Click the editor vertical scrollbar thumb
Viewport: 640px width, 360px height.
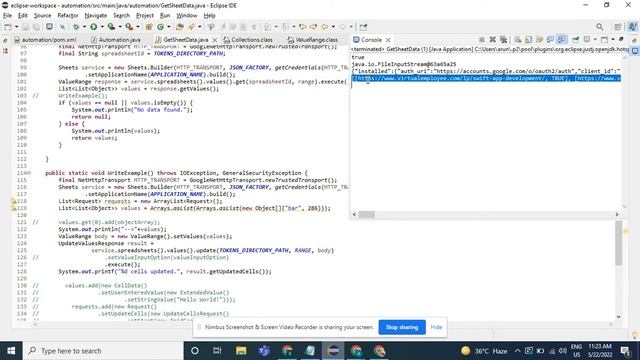(x=619, y=243)
